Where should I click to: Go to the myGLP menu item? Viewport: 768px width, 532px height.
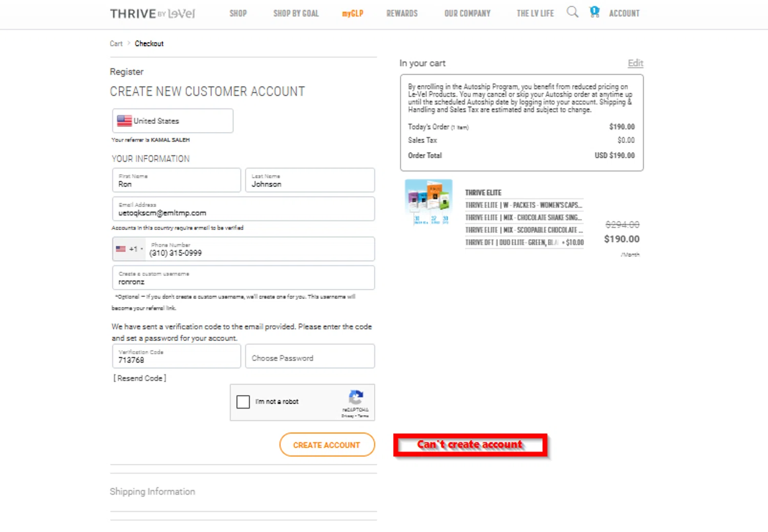tap(353, 13)
